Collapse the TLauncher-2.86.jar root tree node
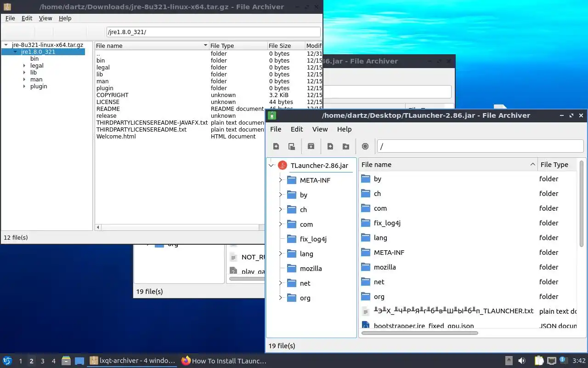The image size is (588, 368). pos(271,166)
